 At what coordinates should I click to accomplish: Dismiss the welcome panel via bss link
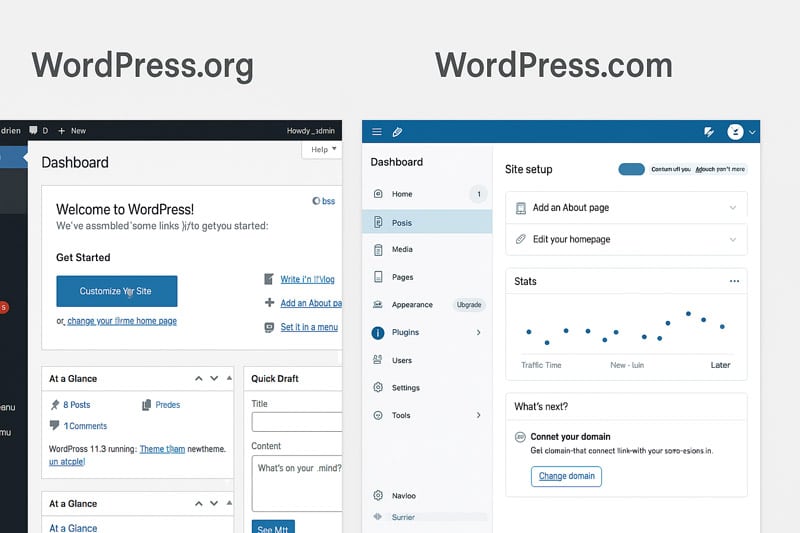323,201
